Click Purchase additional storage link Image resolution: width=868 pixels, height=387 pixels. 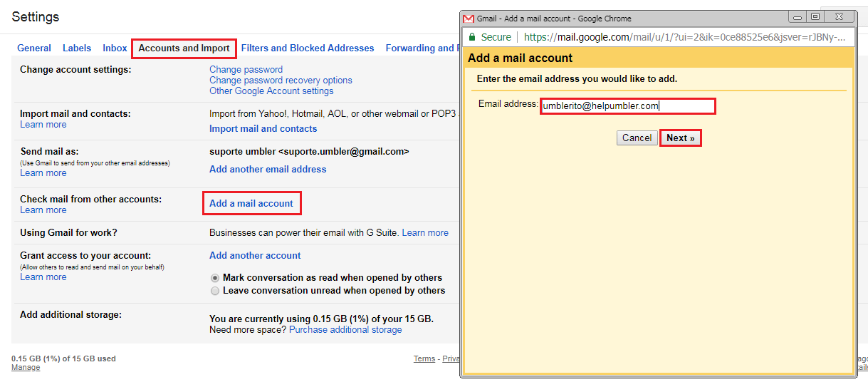pyautogui.click(x=345, y=330)
